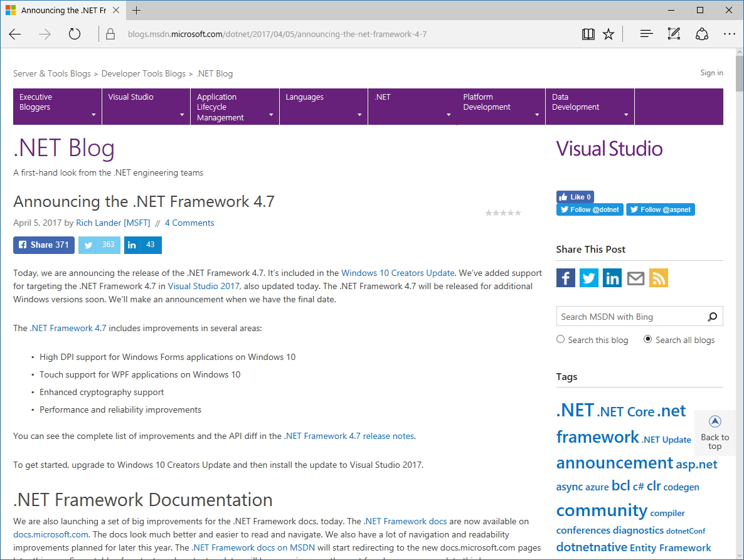Expand Languages menu dropdown arrow
The width and height of the screenshot is (744, 560).
[x=359, y=115]
